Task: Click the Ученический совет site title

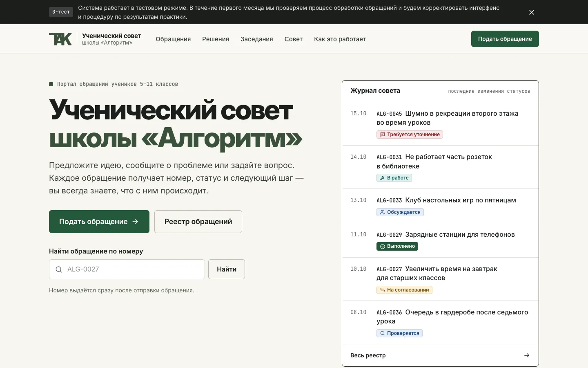Action: coord(111,36)
